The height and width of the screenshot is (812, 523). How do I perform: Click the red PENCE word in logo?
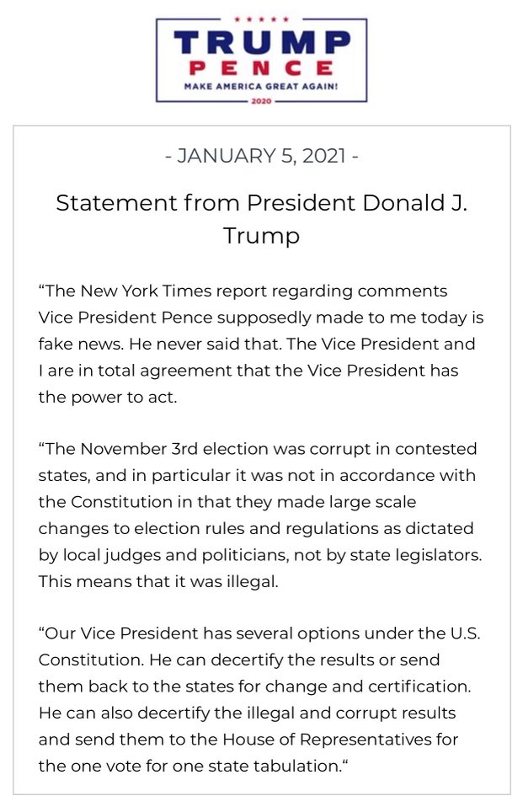click(x=261, y=67)
